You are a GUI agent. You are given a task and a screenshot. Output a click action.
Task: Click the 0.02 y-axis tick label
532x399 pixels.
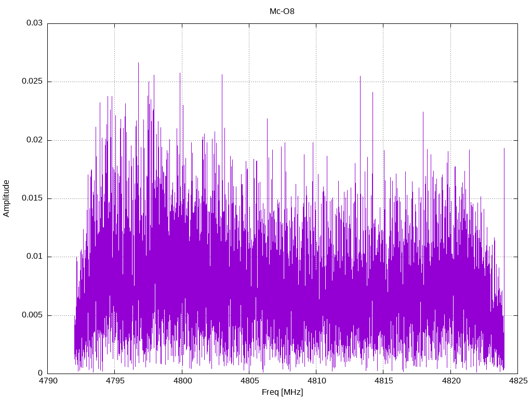tap(34, 140)
